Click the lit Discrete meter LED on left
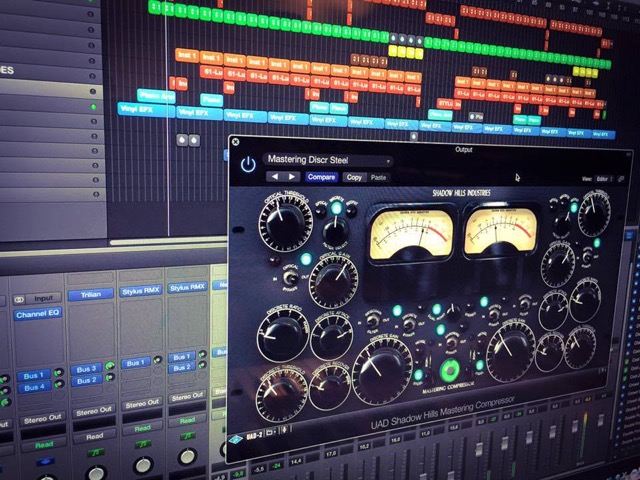 coord(336,209)
